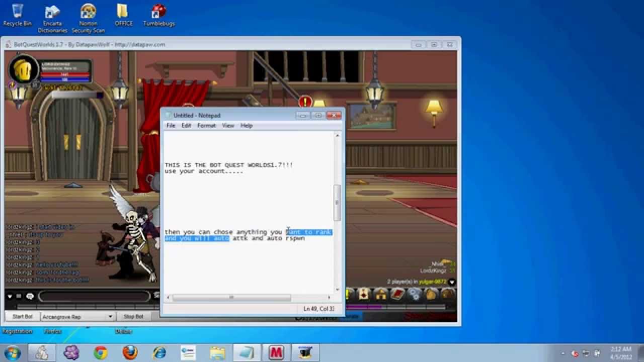Image resolution: width=644 pixels, height=362 pixels.
Task: Click the red M McAfee taskbar icon
Action: coord(276,352)
